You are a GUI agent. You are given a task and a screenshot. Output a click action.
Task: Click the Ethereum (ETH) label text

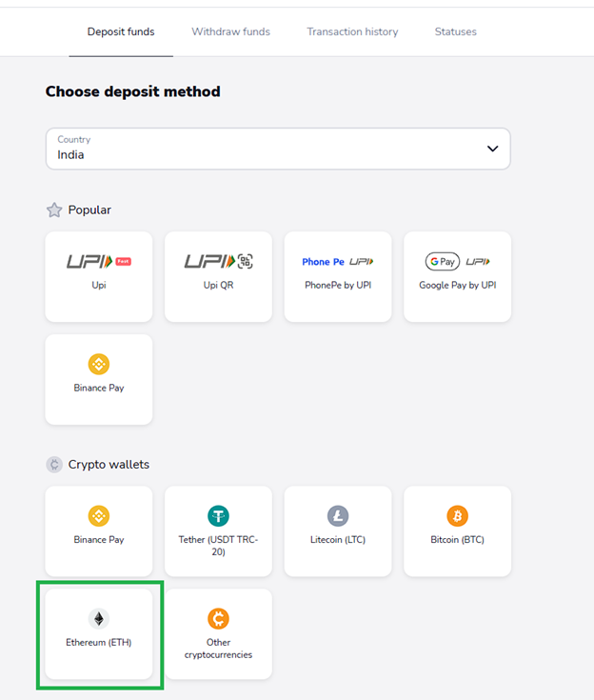pos(99,643)
